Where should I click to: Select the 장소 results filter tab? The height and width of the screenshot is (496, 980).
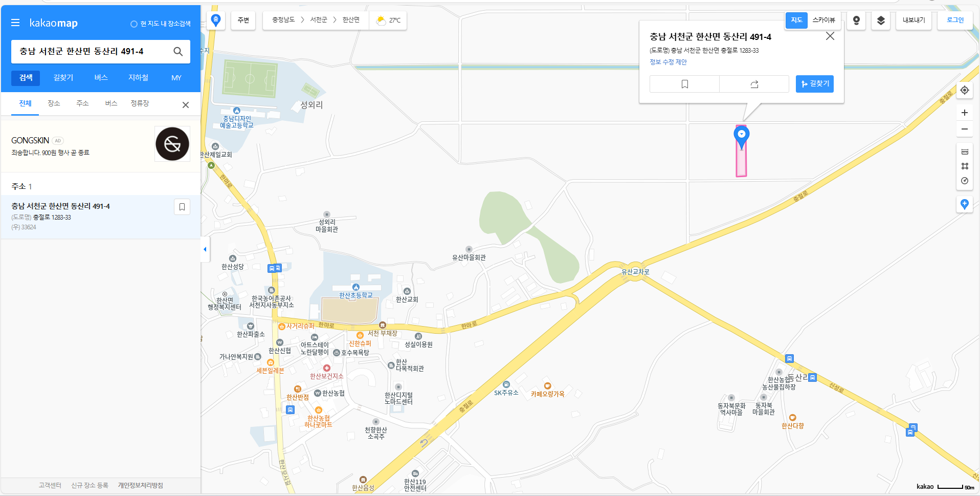click(54, 104)
